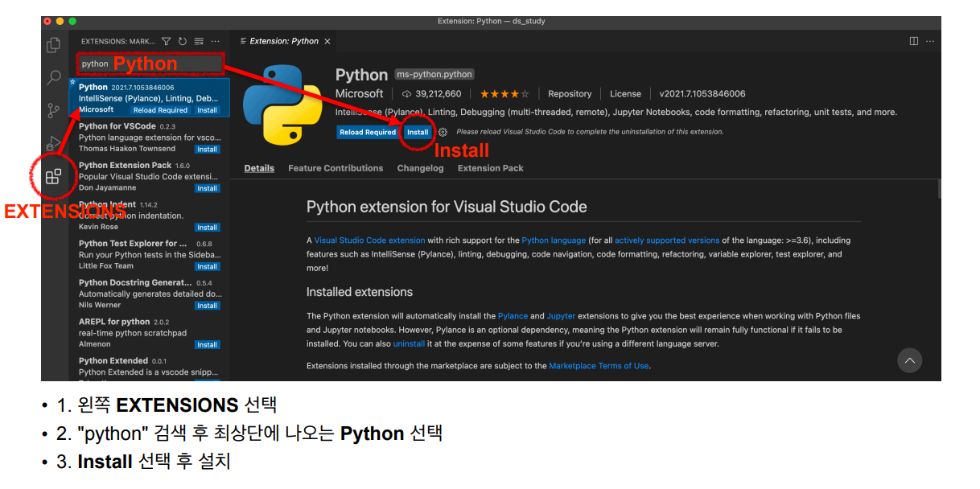The width and height of the screenshot is (980, 489).
Task: Click Reload Required in the extension header
Action: pos(368,132)
